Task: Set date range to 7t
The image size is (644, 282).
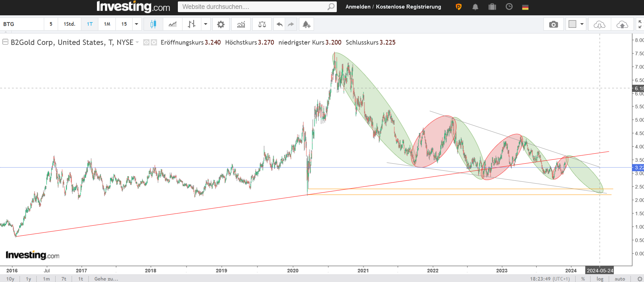Action: pos(64,279)
